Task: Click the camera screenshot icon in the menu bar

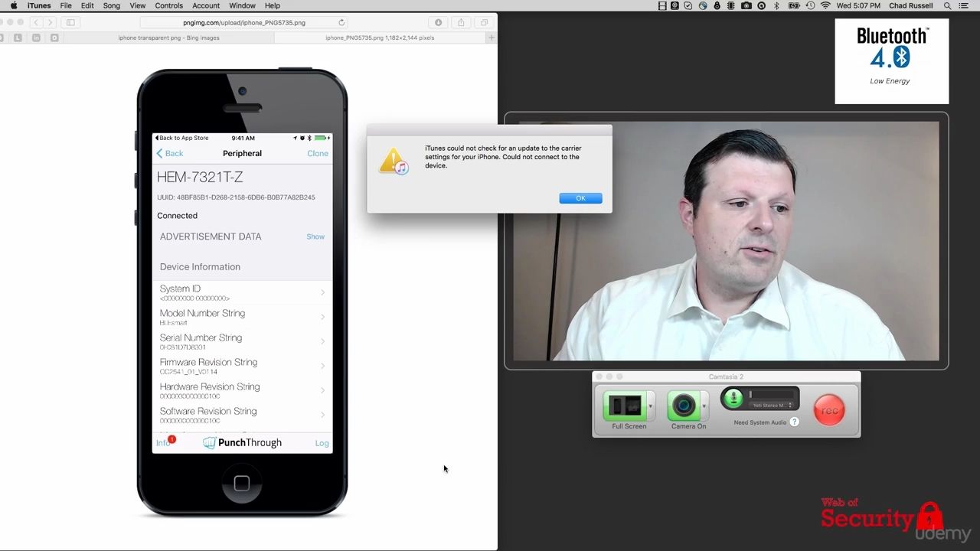Action: 746,5
